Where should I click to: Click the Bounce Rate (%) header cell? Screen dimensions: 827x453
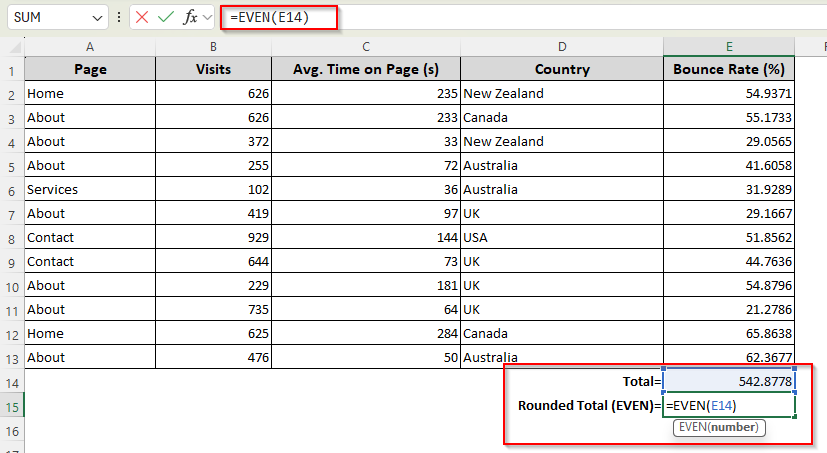(x=729, y=69)
